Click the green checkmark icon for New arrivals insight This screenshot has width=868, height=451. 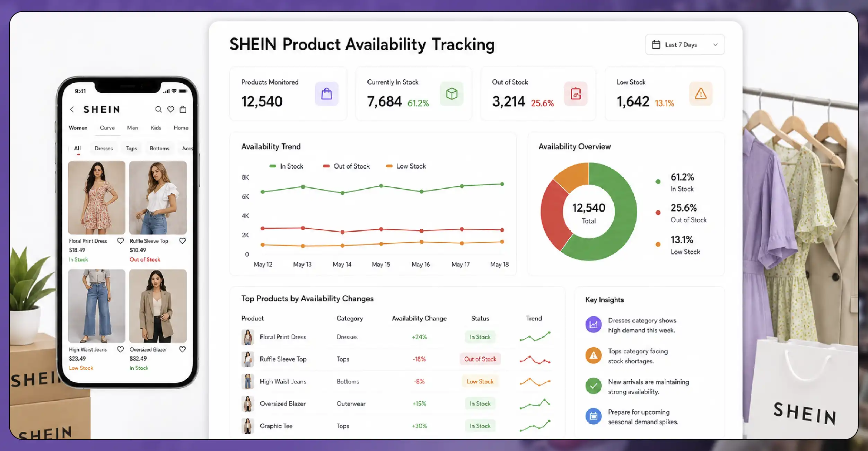(594, 386)
